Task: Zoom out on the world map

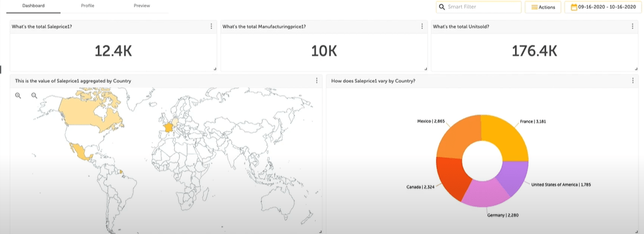Action: click(x=34, y=96)
